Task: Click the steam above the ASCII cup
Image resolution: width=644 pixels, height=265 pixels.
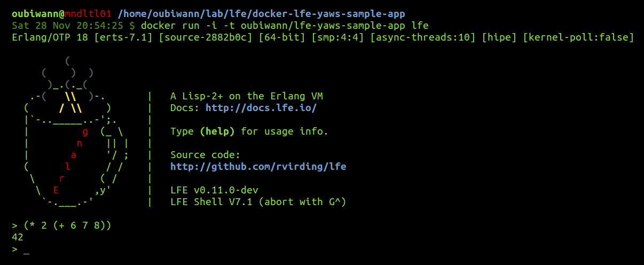Action: pyautogui.click(x=67, y=73)
